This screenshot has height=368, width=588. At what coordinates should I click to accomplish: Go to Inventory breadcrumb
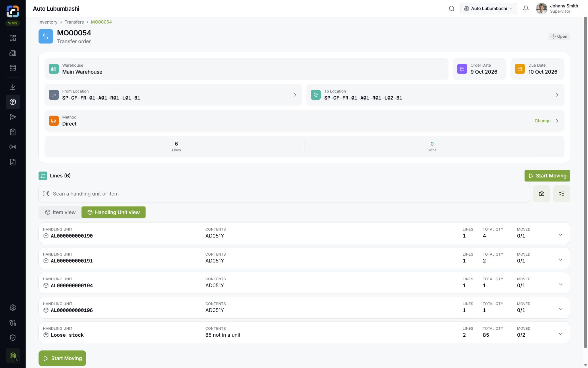48,22
